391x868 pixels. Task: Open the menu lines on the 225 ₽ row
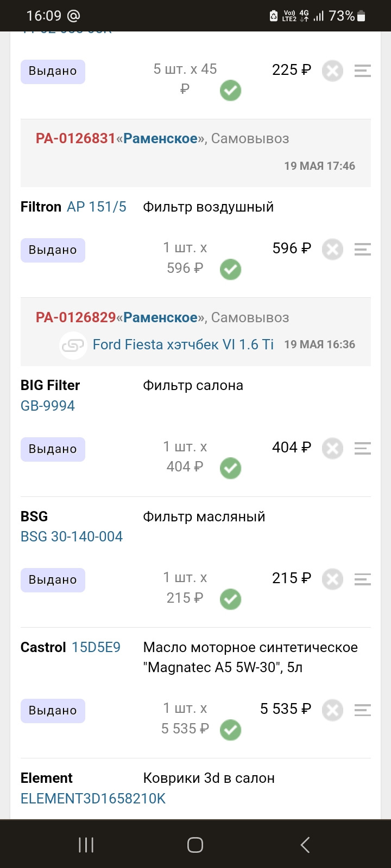(x=362, y=71)
